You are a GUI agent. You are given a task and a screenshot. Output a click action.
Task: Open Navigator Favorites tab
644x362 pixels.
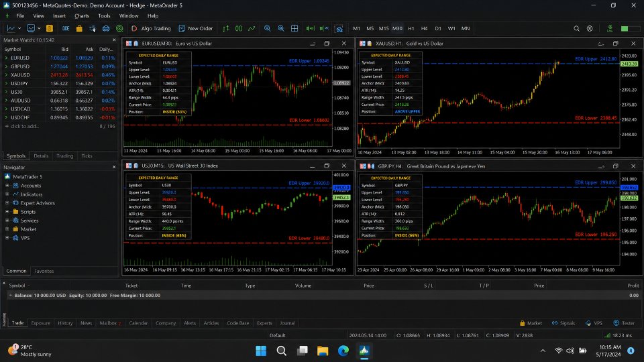pyautogui.click(x=44, y=271)
